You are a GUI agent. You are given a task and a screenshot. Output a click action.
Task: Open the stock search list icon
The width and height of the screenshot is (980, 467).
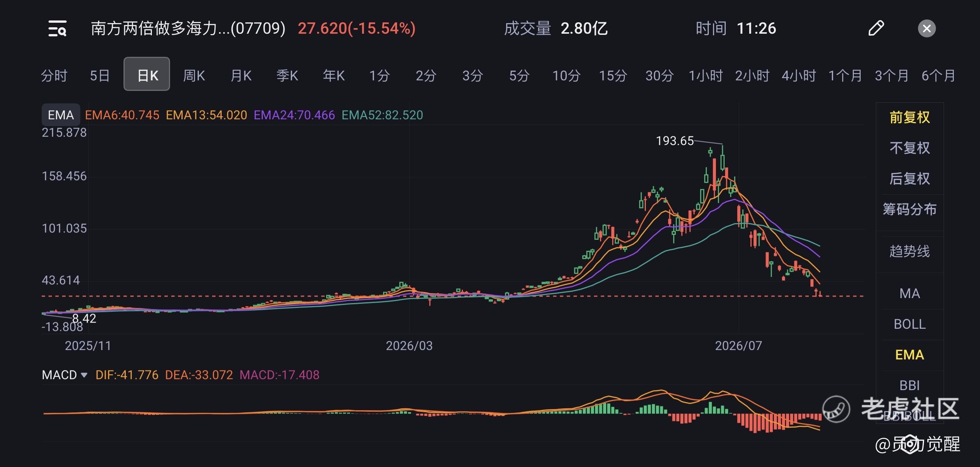coord(58,28)
